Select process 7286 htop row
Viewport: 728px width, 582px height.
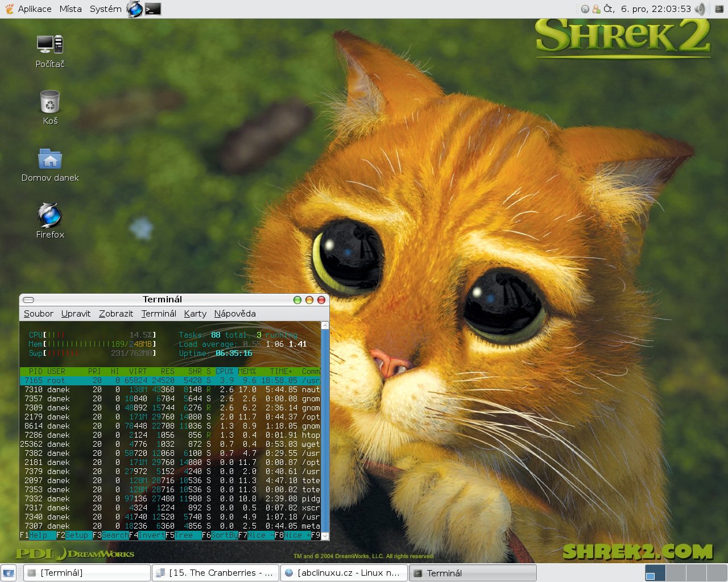(x=170, y=435)
